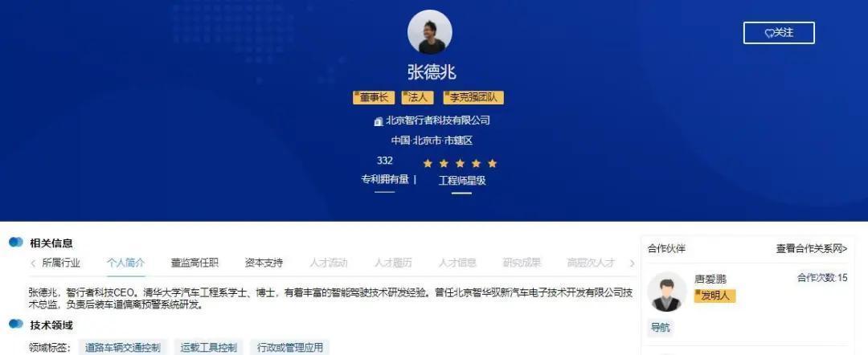Viewport: 868px width, 355px height.
Task: Click 唐爱鹏 partner avatar icon
Action: click(x=666, y=292)
